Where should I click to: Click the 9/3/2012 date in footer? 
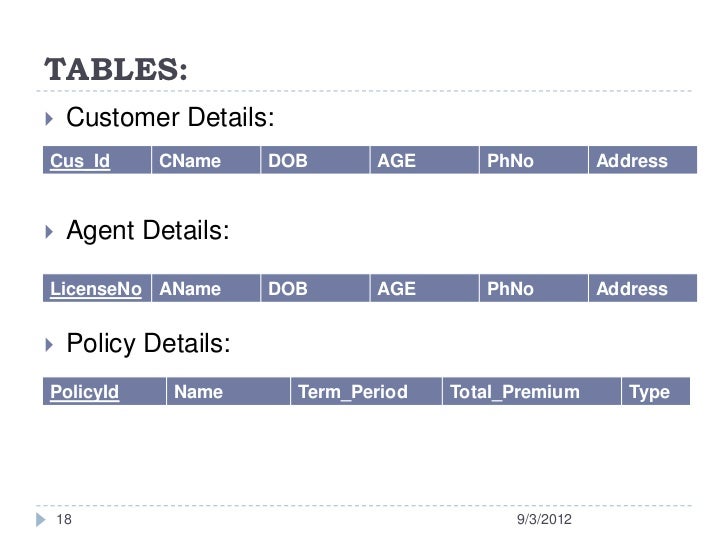point(544,519)
